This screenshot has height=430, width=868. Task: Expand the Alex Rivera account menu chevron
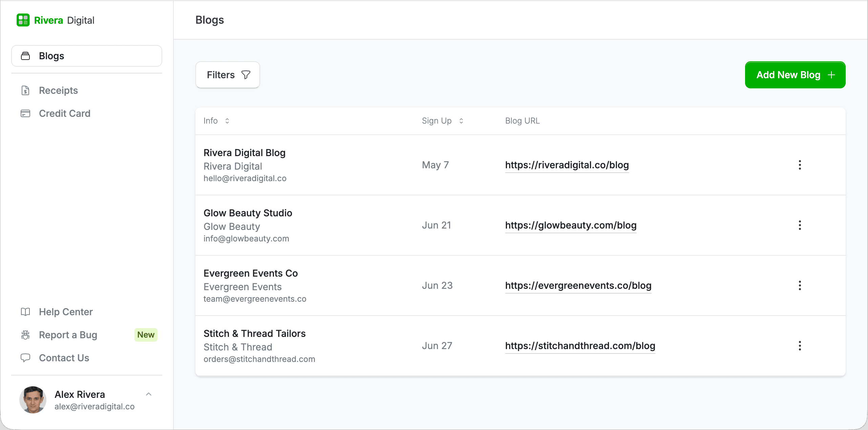149,394
